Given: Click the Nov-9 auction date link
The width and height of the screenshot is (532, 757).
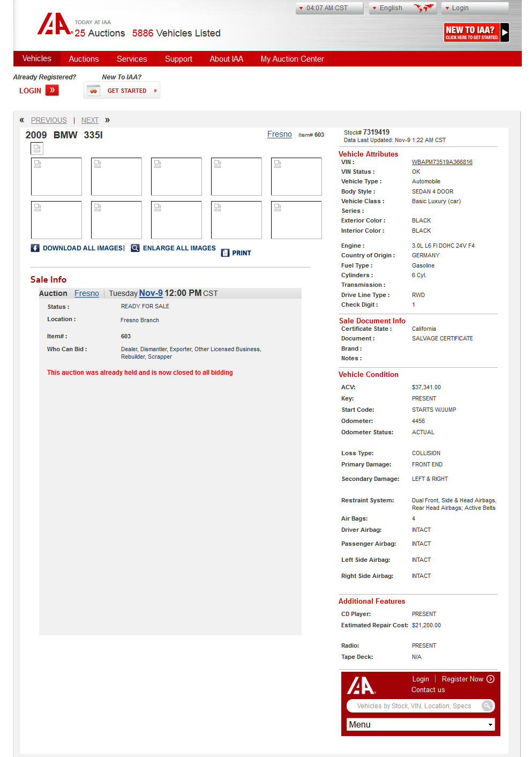Looking at the screenshot, I should click(x=151, y=293).
